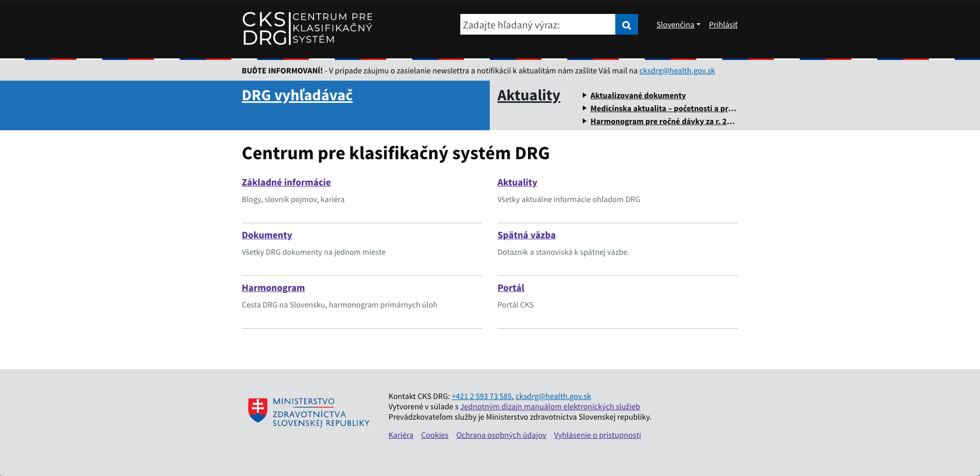Open the Harmonogram section link
980x476 pixels.
(x=273, y=287)
